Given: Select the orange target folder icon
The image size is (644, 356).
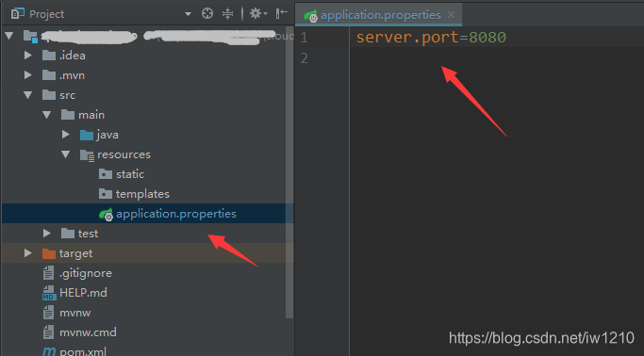Looking at the screenshot, I should pyautogui.click(x=49, y=253).
